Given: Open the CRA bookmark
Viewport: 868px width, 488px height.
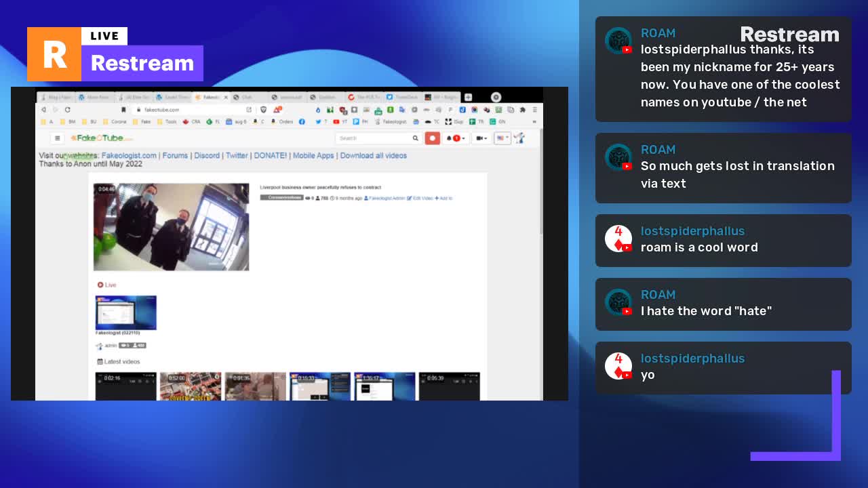Looking at the screenshot, I should click(192, 122).
